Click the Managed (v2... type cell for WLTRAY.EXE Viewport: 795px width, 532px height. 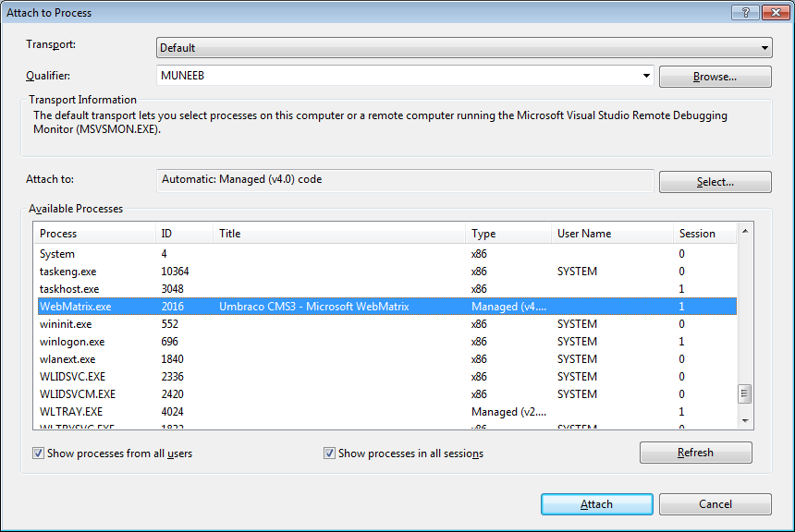pyautogui.click(x=508, y=412)
